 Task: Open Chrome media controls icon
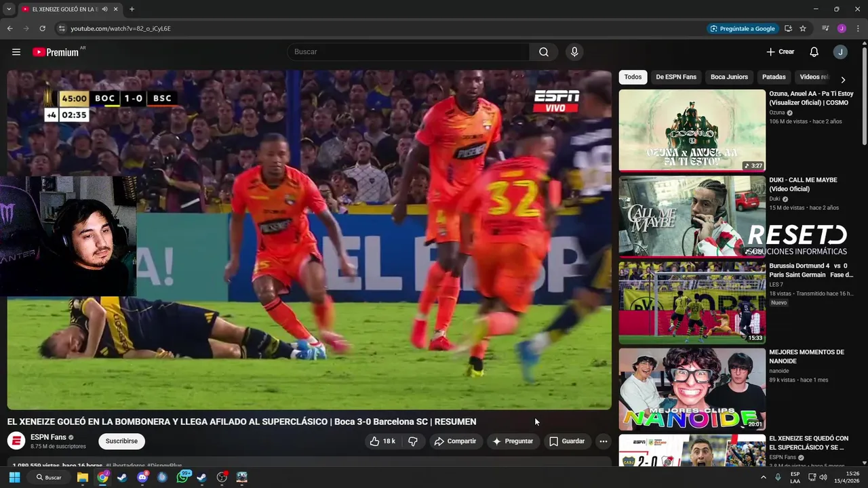click(x=825, y=28)
